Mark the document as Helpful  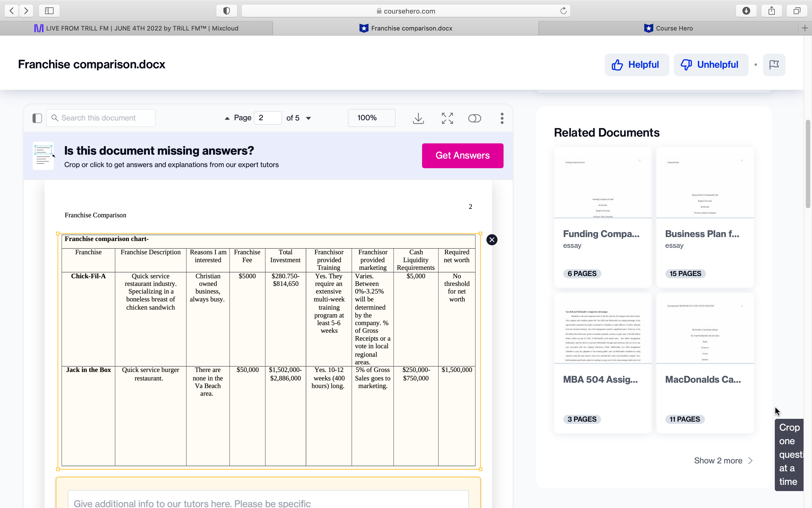(x=637, y=65)
